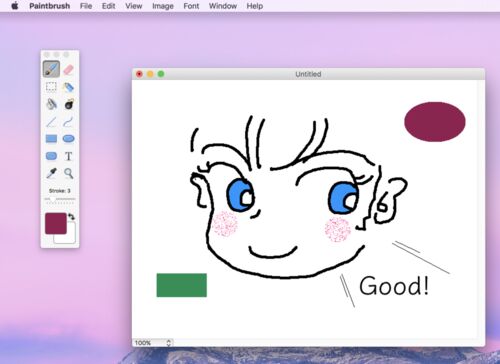The width and height of the screenshot is (500, 364).
Task: Open the Image menu
Action: point(163,6)
